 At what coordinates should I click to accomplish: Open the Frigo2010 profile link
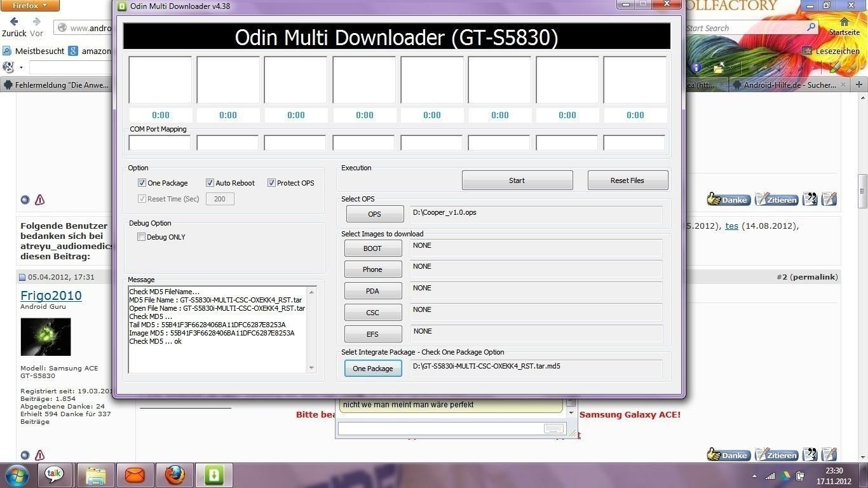tap(51, 295)
